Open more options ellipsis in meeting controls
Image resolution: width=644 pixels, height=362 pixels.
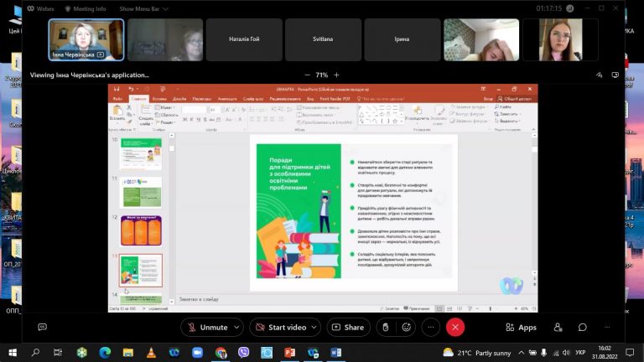tap(430, 327)
